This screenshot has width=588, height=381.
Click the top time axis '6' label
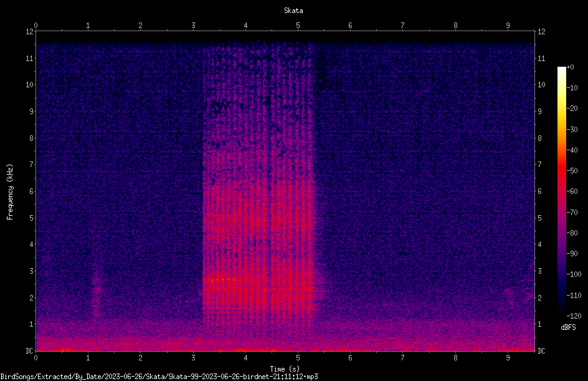coord(350,26)
